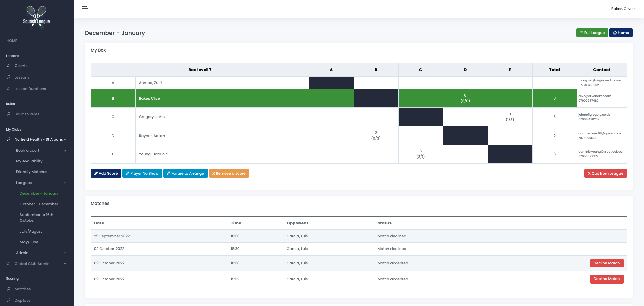Image resolution: width=644 pixels, height=306 pixels.
Task: Click the Failure to Arrange button
Action: coord(185,173)
